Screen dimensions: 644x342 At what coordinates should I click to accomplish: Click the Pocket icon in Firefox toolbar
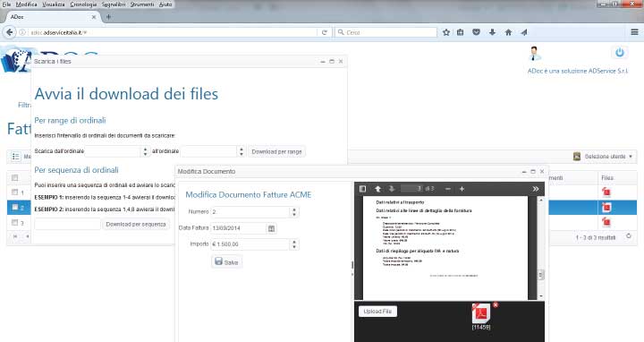(x=476, y=32)
